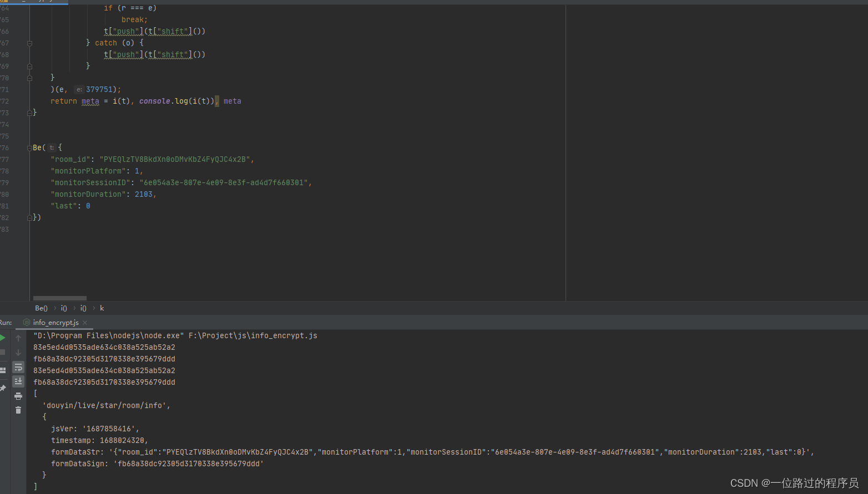
Task: Toggle Soft-Wrap in the run console
Action: 18,367
